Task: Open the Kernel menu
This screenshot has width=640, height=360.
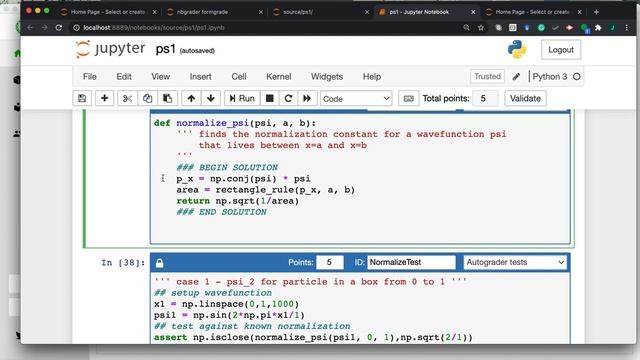Action: click(x=278, y=76)
